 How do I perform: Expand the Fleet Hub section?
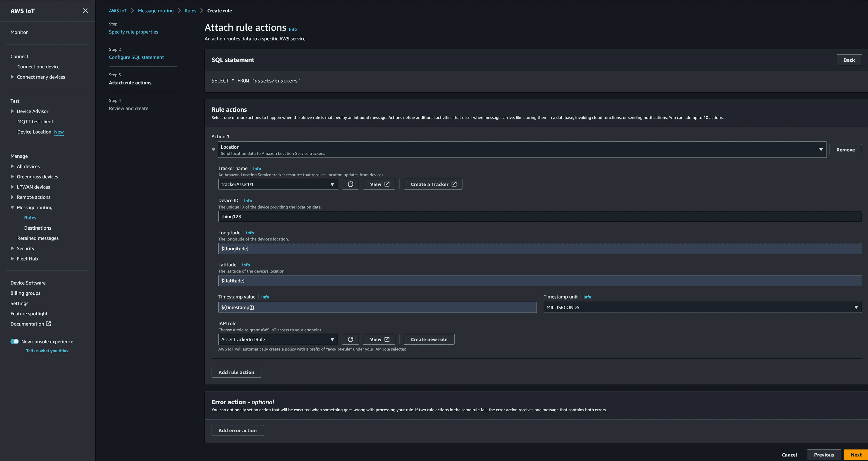pos(12,259)
